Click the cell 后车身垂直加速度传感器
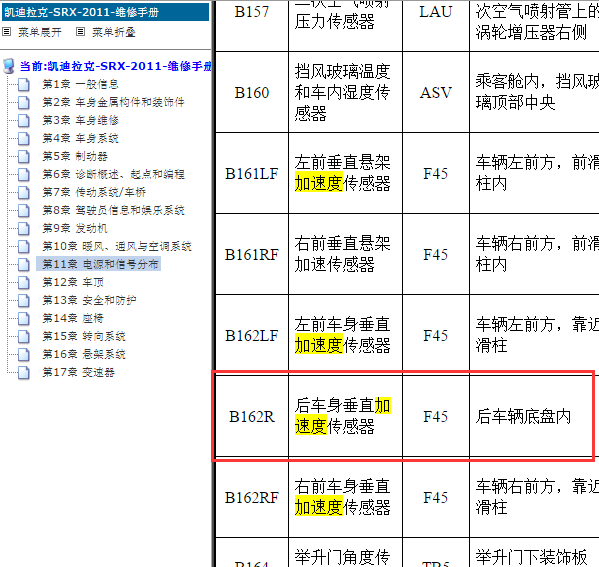599x567 pixels. 345,416
